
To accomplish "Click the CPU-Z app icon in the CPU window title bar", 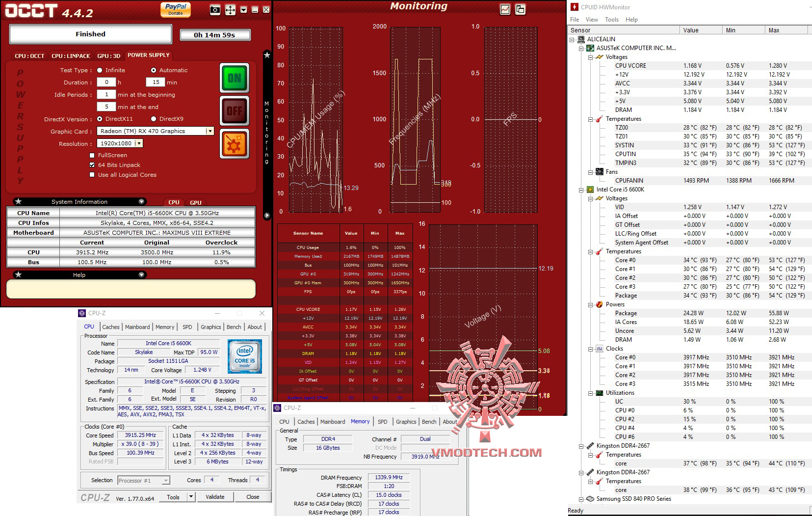I will tap(82, 313).
